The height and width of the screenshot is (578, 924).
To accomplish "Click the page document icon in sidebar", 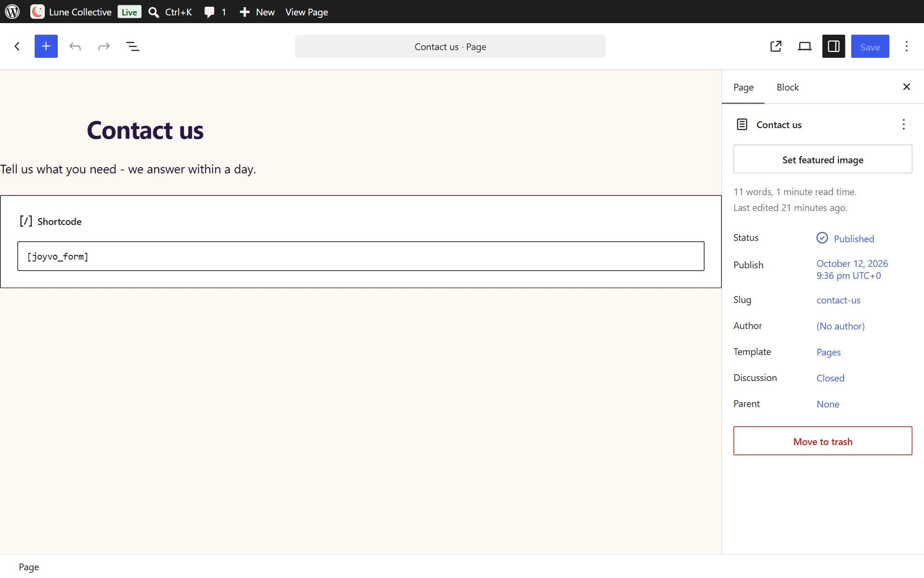I will [x=742, y=124].
